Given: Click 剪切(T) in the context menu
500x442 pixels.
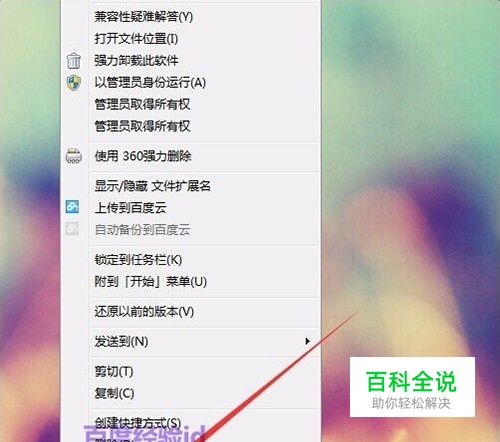Looking at the screenshot, I should [114, 371].
